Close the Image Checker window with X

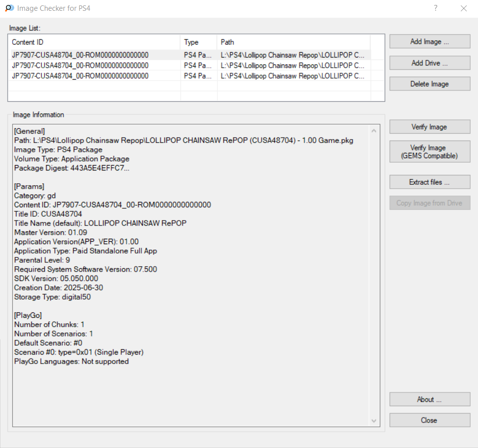464,8
